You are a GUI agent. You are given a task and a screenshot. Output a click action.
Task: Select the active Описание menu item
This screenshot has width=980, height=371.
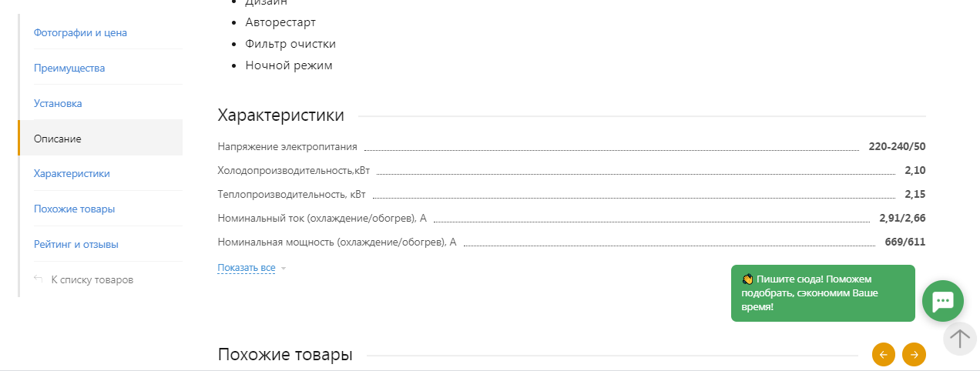coord(101,139)
